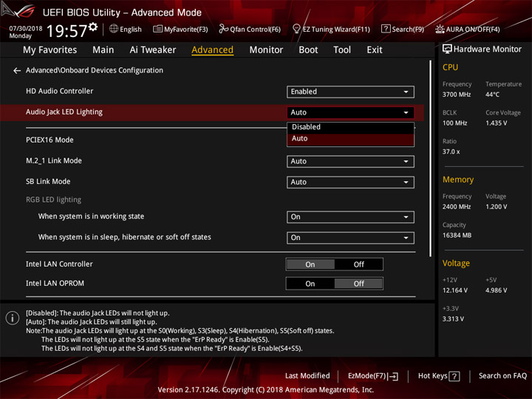The image size is (532, 399).
Task: Go to the Monitor tab
Action: pos(266,50)
